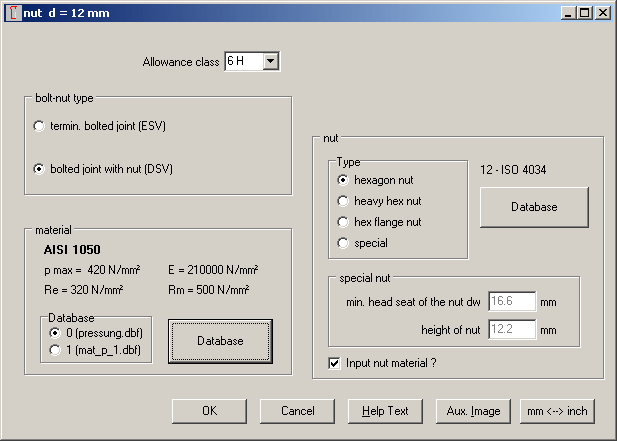The width and height of the screenshot is (617, 441).
Task: Choose hexagon nut type
Action: pyautogui.click(x=344, y=180)
